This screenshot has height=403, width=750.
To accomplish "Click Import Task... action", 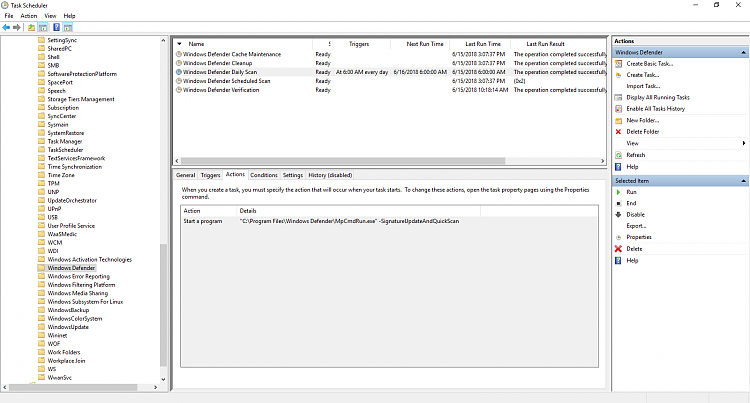I will click(x=643, y=86).
